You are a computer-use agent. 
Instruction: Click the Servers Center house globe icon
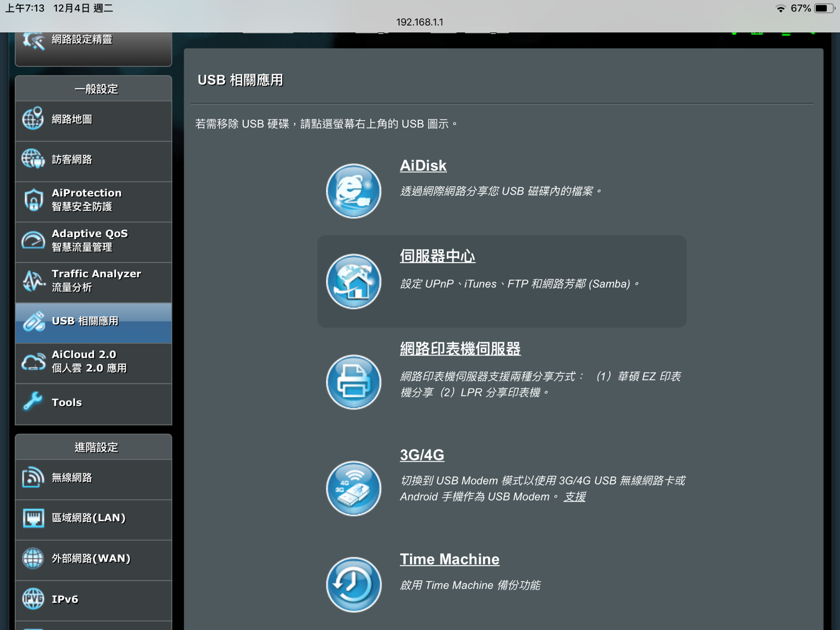(x=353, y=281)
